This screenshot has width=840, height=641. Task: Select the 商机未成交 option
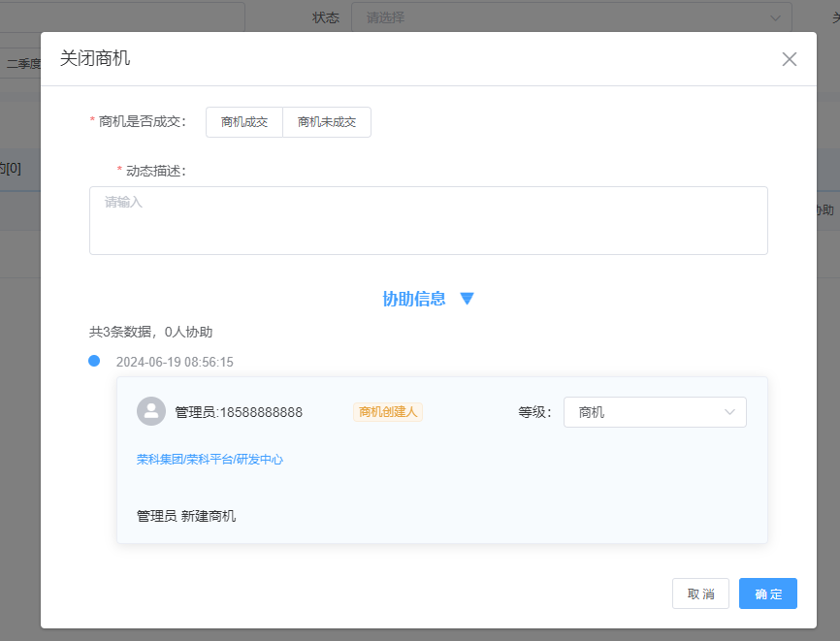(x=327, y=122)
